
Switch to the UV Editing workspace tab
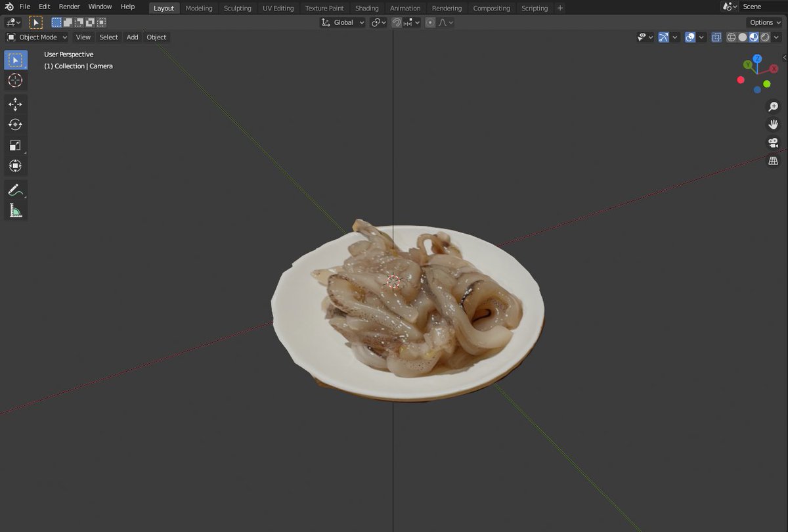278,8
